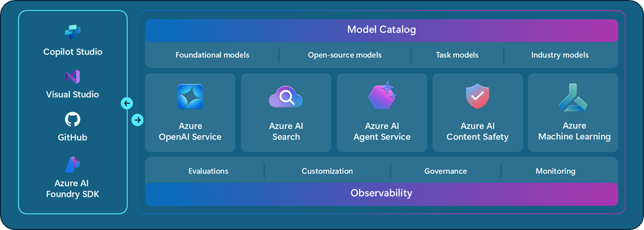Open the GitHub octocat icon
The image size is (644, 230).
[73, 120]
